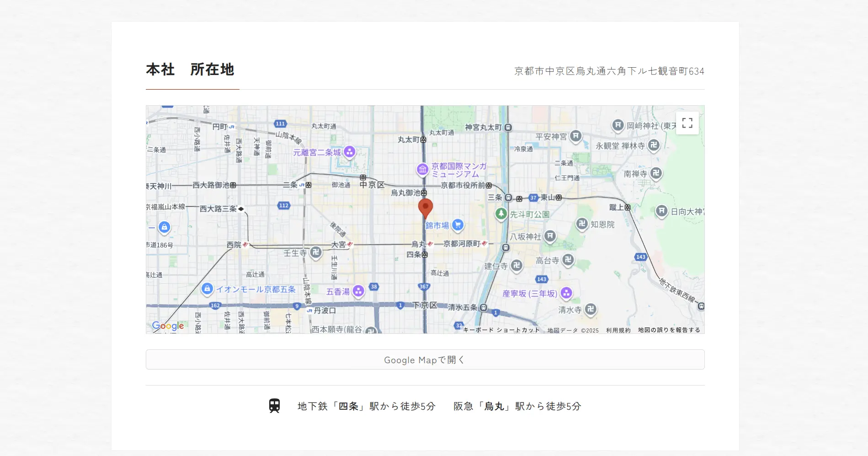Open the map terms of use (利用規約)

click(x=618, y=330)
